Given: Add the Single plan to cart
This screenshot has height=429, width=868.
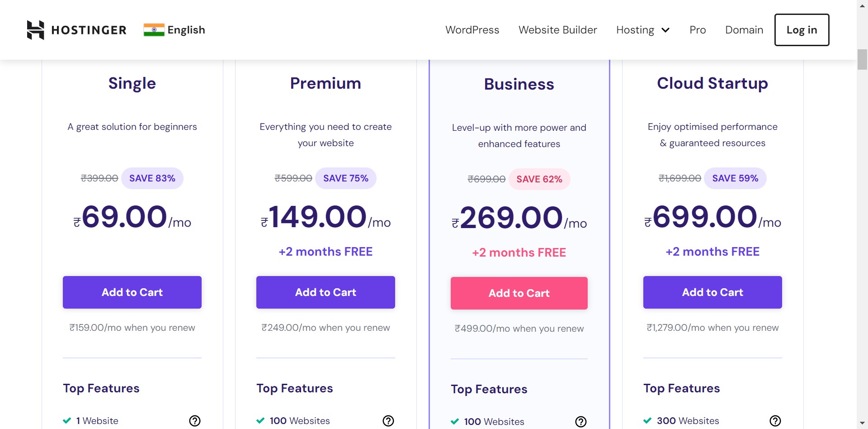Looking at the screenshot, I should [x=132, y=292].
